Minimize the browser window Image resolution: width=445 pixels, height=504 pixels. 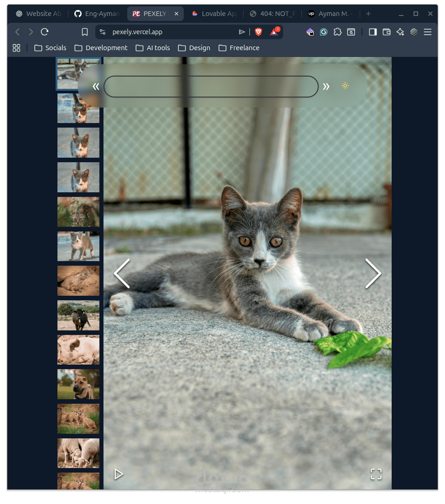click(401, 14)
